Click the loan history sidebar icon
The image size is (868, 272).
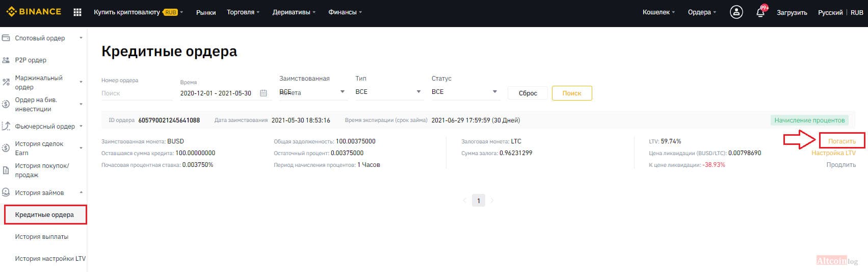click(x=6, y=192)
